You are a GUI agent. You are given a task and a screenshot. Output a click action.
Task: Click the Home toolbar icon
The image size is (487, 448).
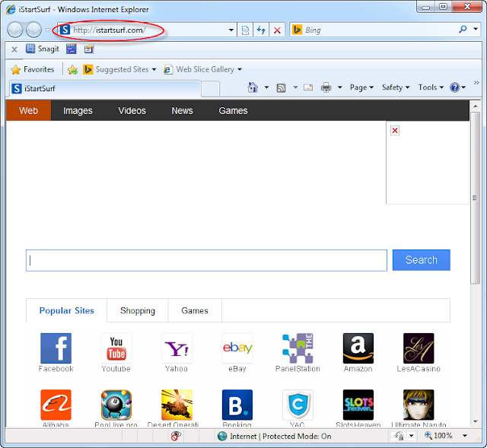click(253, 87)
